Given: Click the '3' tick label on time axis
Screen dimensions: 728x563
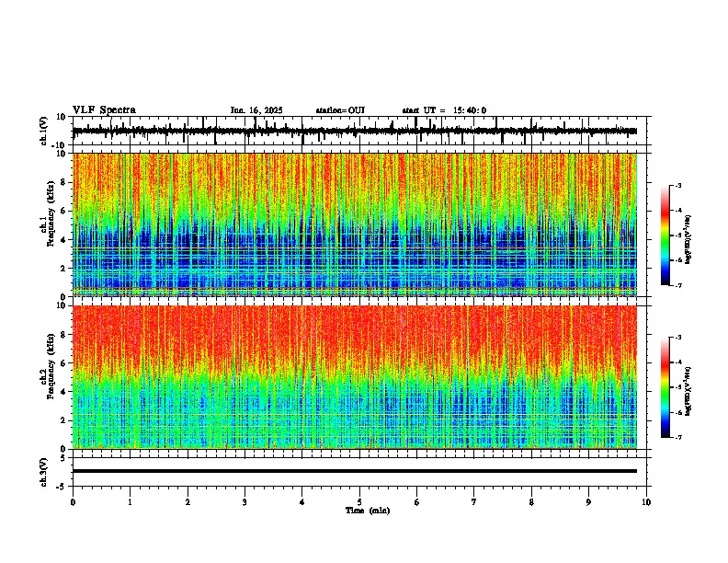Looking at the screenshot, I should click(x=245, y=502).
